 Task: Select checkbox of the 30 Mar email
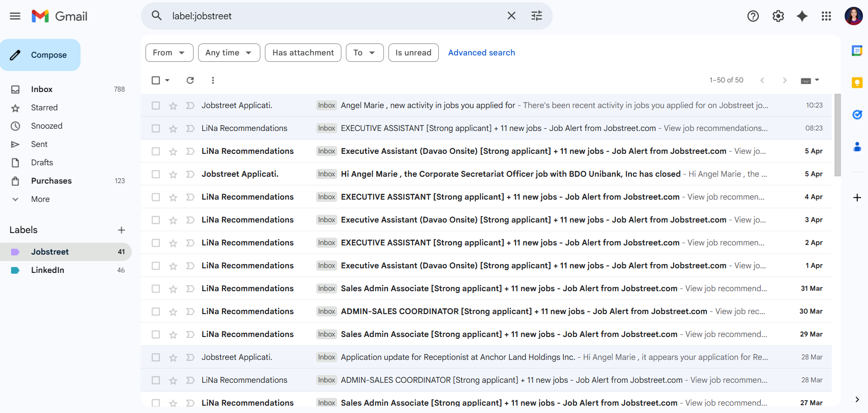point(156,312)
